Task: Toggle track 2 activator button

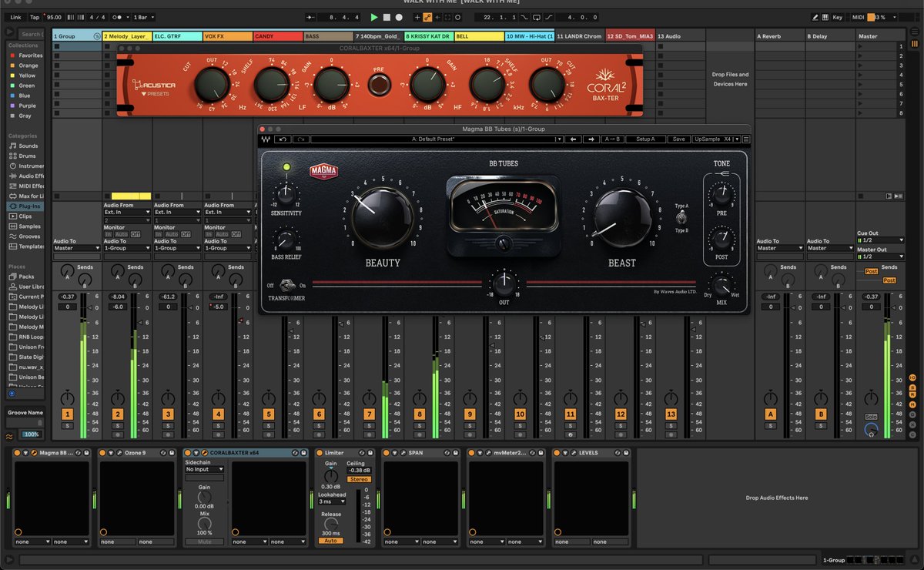Action: click(x=118, y=414)
